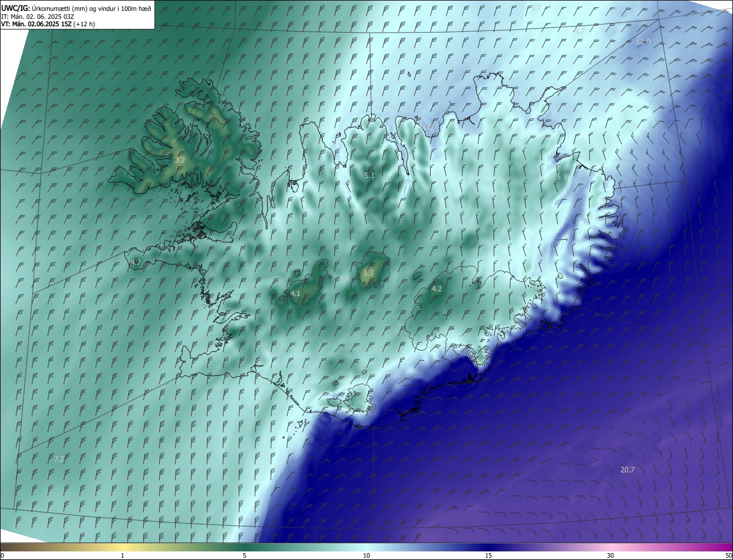Select the 'UWC/IG:' model label
This screenshot has width=733, height=560.
point(15,8)
